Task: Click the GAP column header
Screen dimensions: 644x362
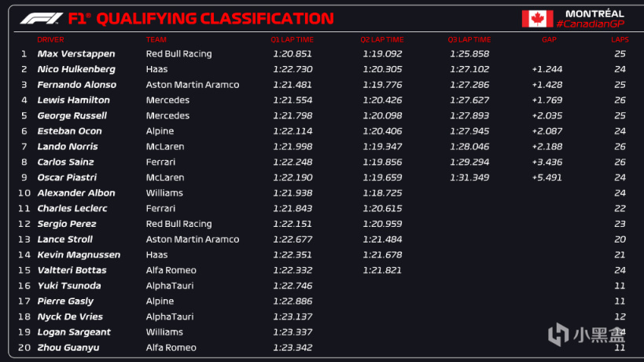Action: 549,39
